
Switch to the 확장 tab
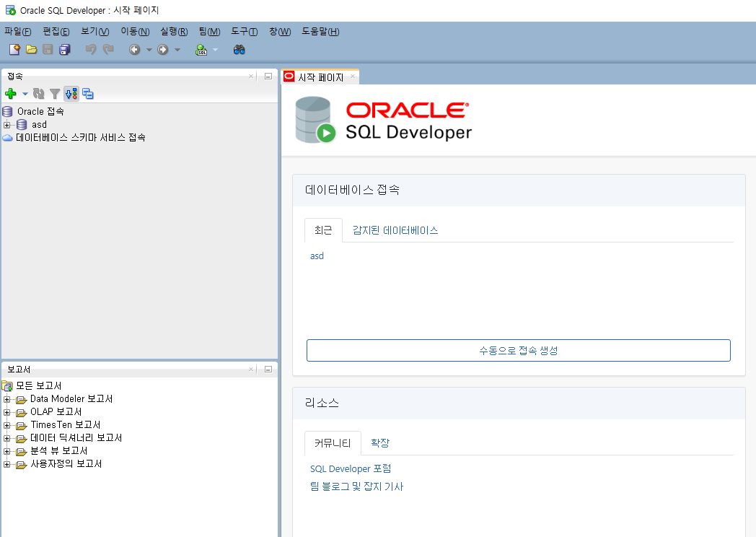[x=380, y=443]
